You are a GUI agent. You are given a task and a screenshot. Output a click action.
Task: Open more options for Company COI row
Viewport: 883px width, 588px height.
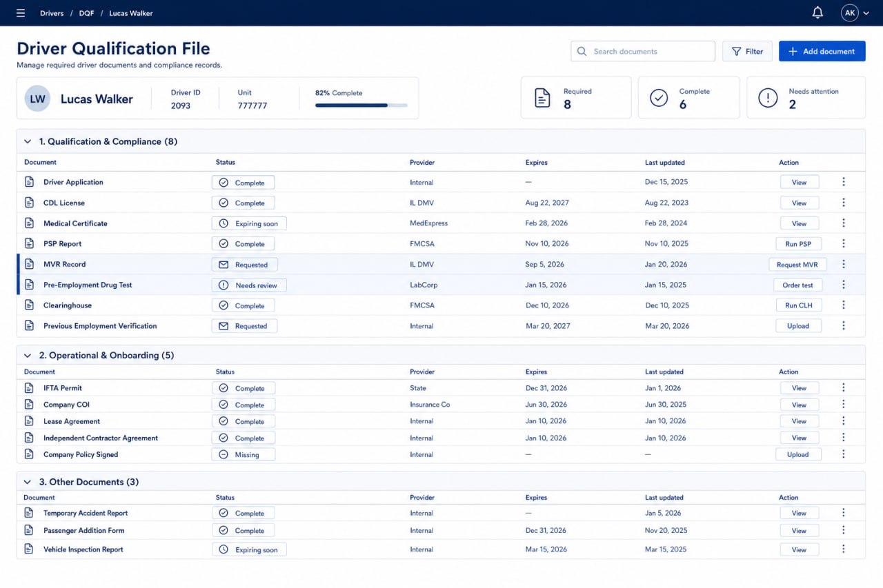click(x=843, y=405)
